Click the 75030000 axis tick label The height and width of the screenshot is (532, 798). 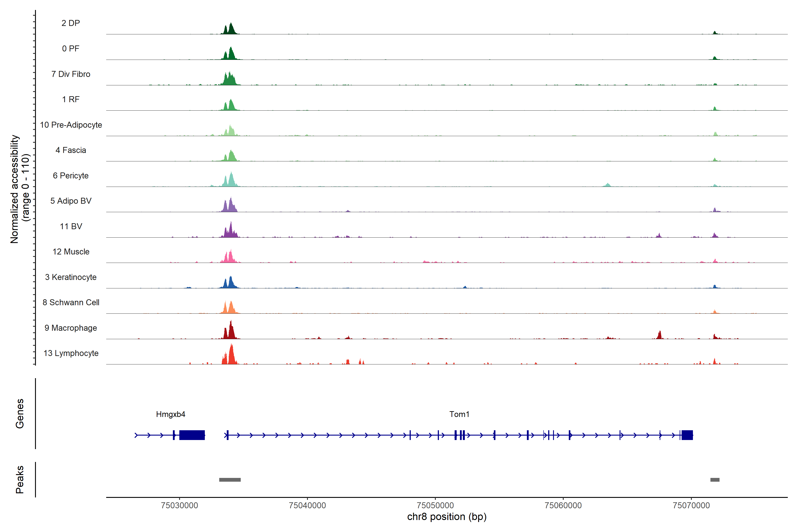(x=179, y=505)
